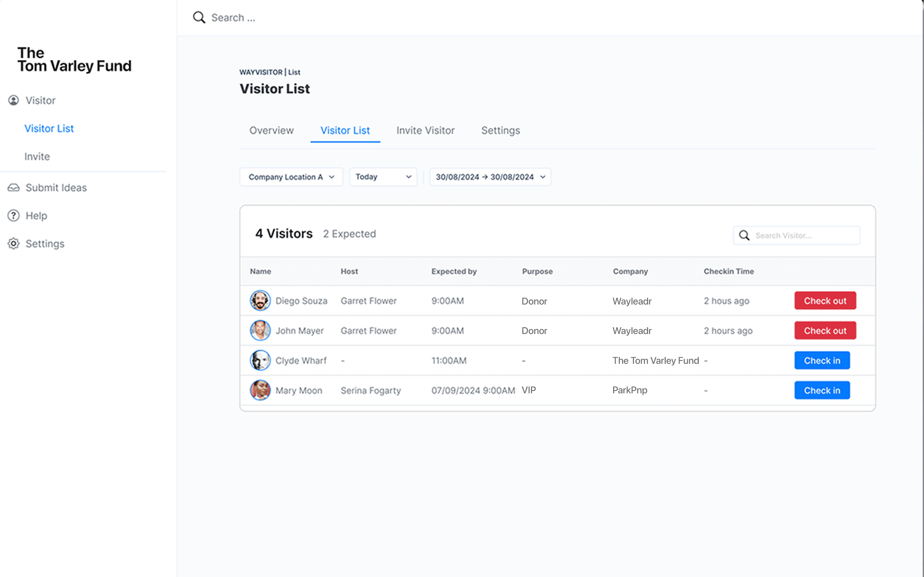
Task: Click Check in button for Clyde Wharf
Action: (822, 360)
